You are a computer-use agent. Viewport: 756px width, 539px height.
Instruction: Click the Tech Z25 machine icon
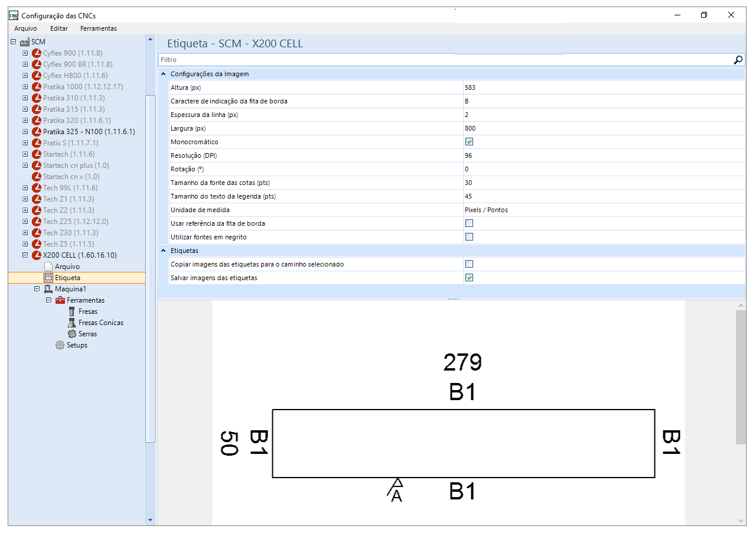pyautogui.click(x=37, y=222)
